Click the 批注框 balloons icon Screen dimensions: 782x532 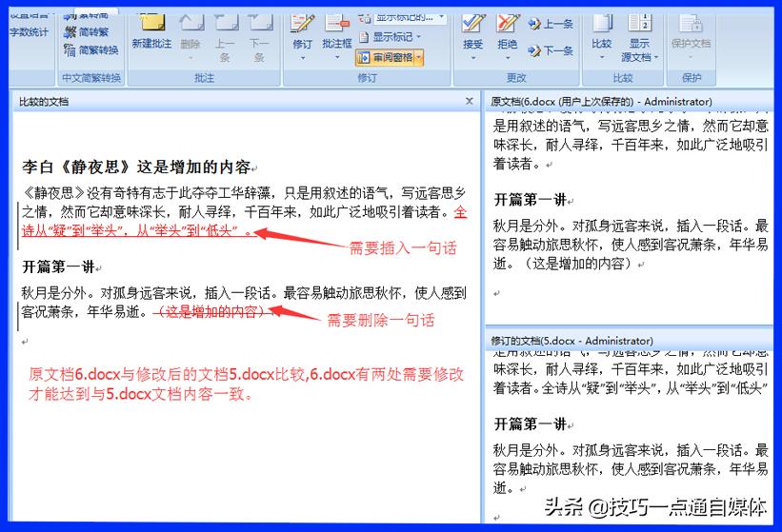pyautogui.click(x=337, y=24)
